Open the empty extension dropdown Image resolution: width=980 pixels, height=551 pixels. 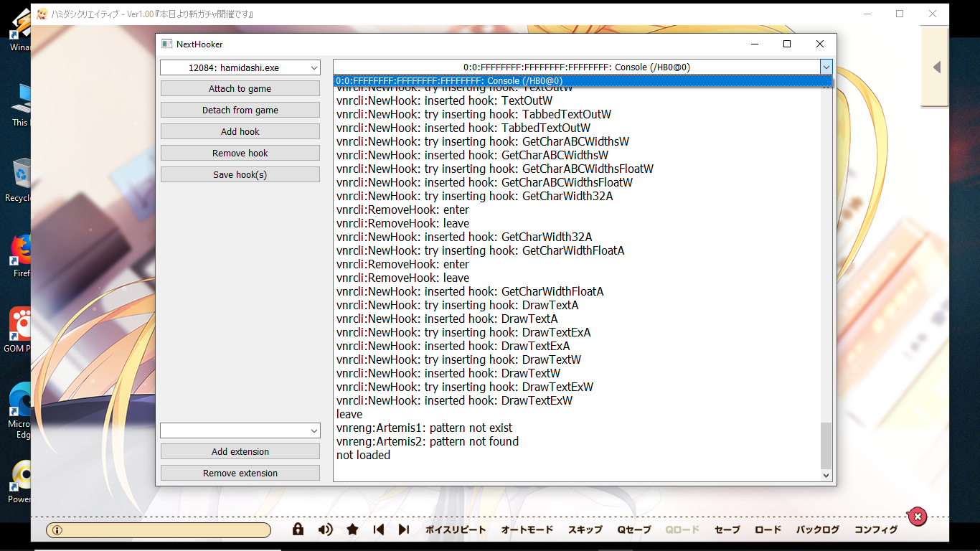(240, 430)
